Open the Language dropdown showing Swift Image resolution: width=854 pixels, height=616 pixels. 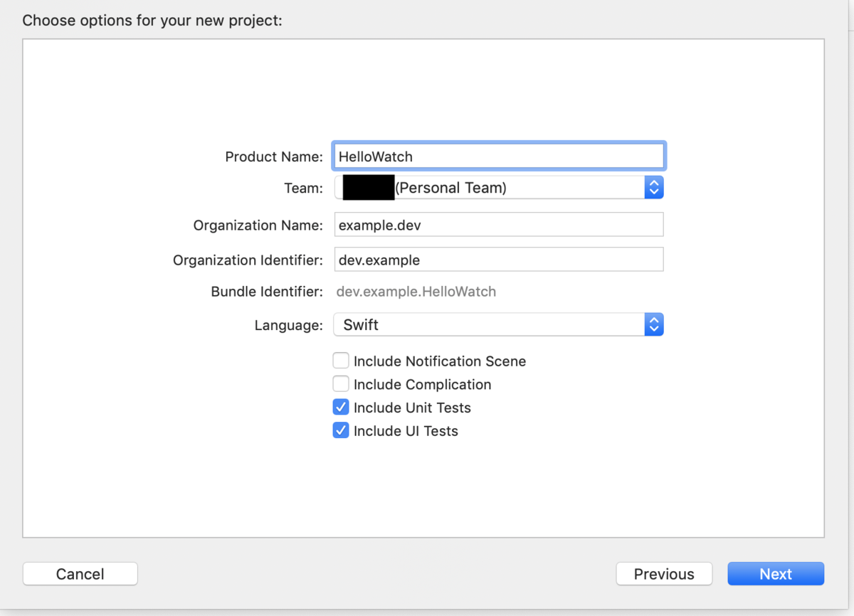click(x=490, y=325)
